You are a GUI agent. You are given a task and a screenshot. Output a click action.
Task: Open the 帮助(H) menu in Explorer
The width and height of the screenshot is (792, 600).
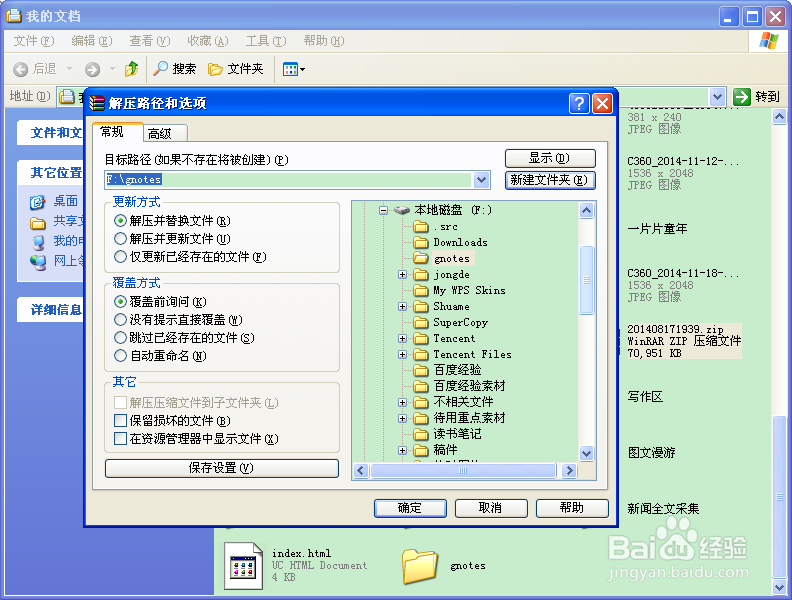[x=324, y=41]
